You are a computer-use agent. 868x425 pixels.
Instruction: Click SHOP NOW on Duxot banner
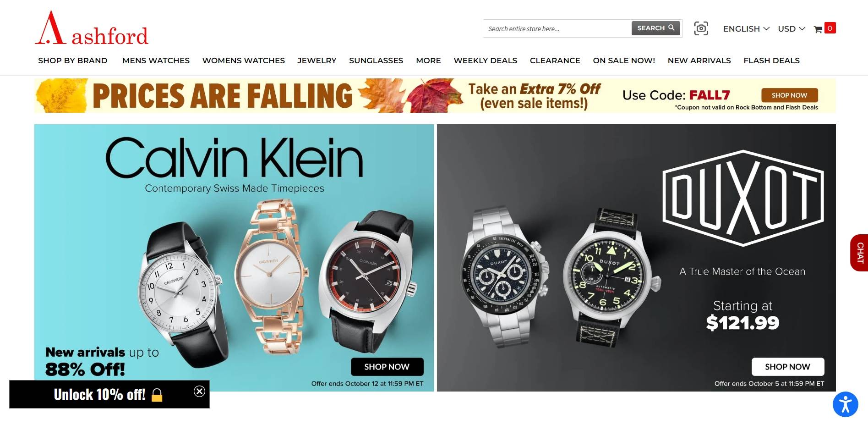(x=788, y=367)
